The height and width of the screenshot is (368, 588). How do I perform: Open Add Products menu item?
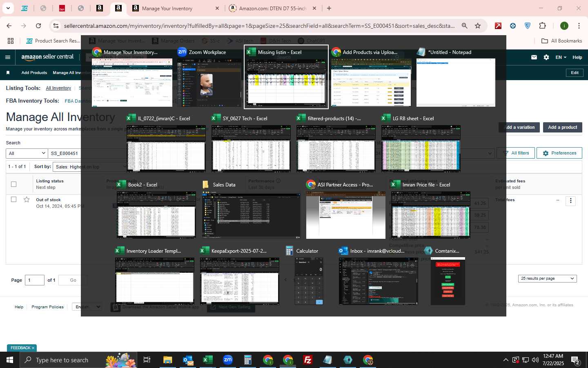click(x=34, y=73)
